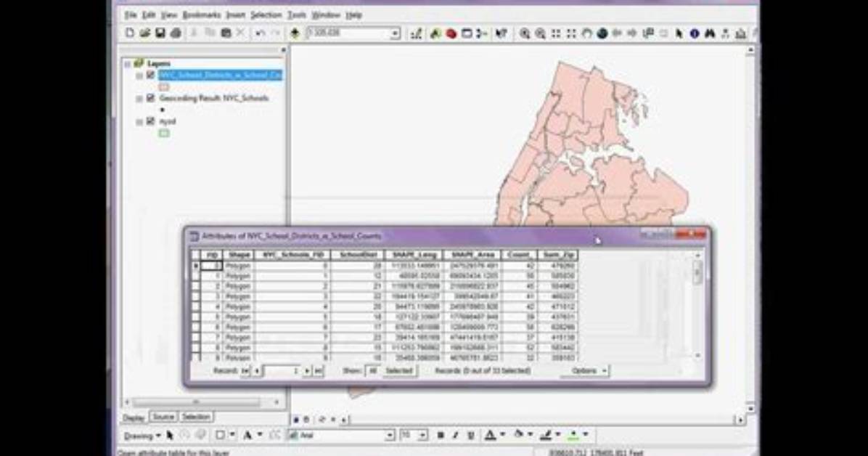Screen dimensions: 868x456
Task: Click the New Map File icon
Action: point(130,33)
